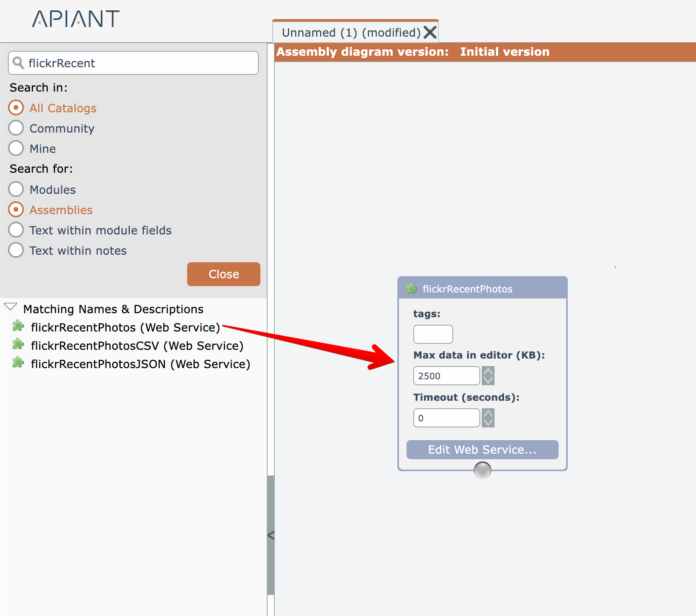The image size is (696, 616).
Task: Select the Community catalog radio button
Action: [x=16, y=128]
